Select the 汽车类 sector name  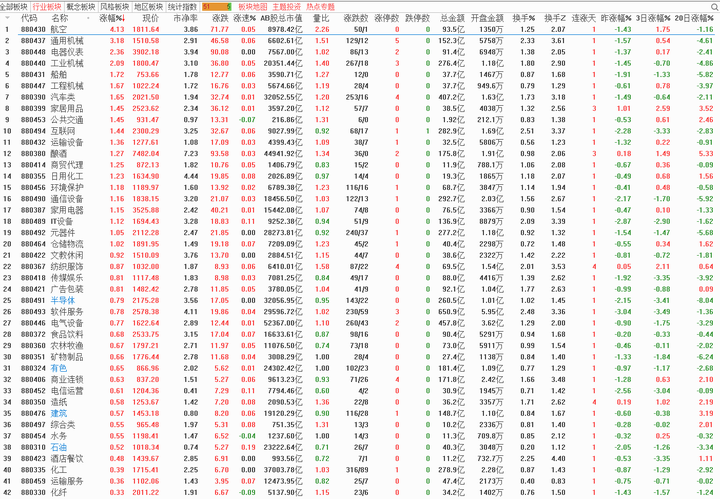click(63, 97)
